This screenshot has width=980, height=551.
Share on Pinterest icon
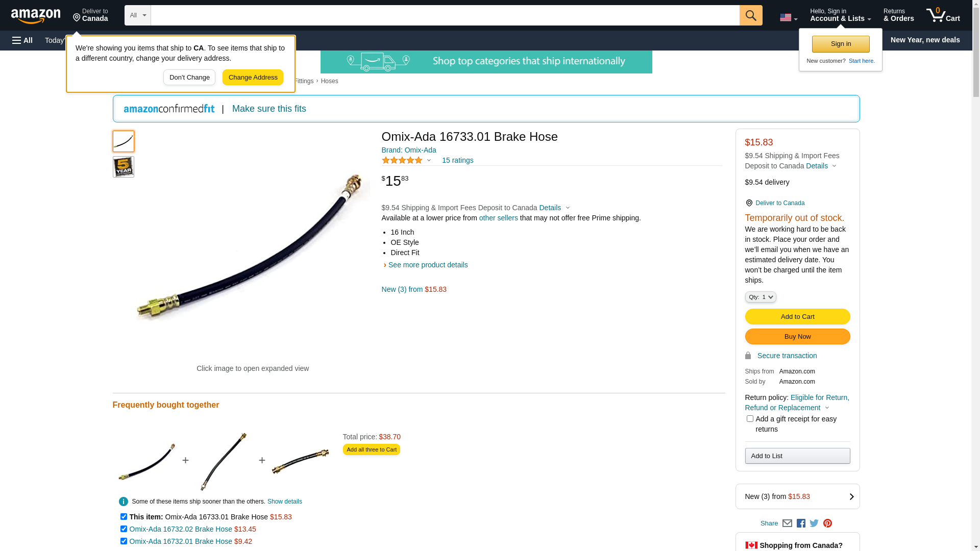click(827, 523)
